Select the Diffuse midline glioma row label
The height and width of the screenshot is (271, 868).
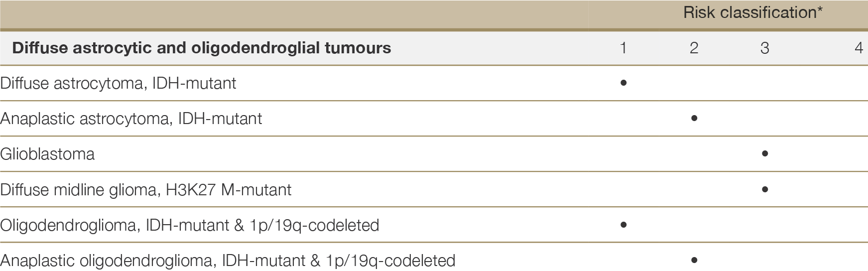point(146,190)
